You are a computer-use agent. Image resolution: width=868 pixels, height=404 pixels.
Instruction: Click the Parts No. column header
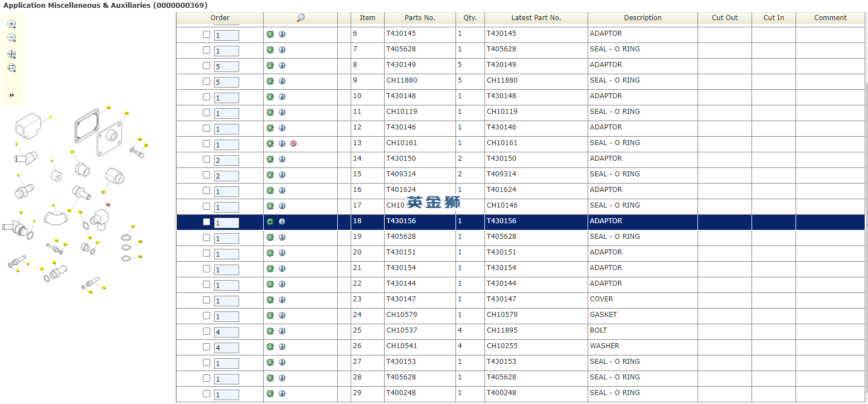[x=420, y=18]
